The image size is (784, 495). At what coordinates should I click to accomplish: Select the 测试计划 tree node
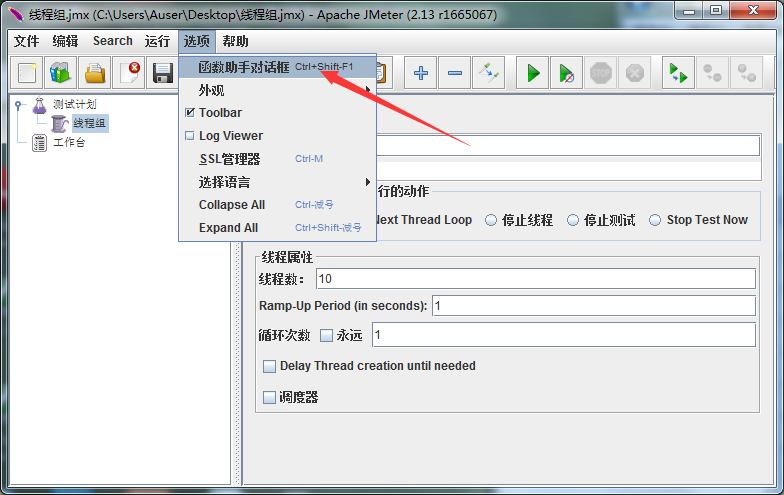click(x=74, y=104)
